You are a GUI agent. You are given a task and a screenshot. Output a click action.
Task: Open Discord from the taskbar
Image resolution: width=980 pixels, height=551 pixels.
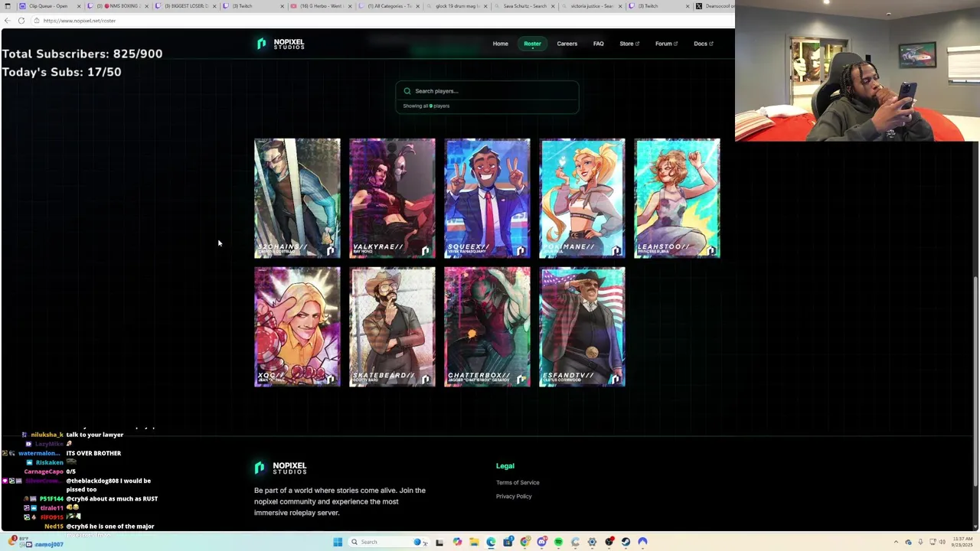click(541, 542)
